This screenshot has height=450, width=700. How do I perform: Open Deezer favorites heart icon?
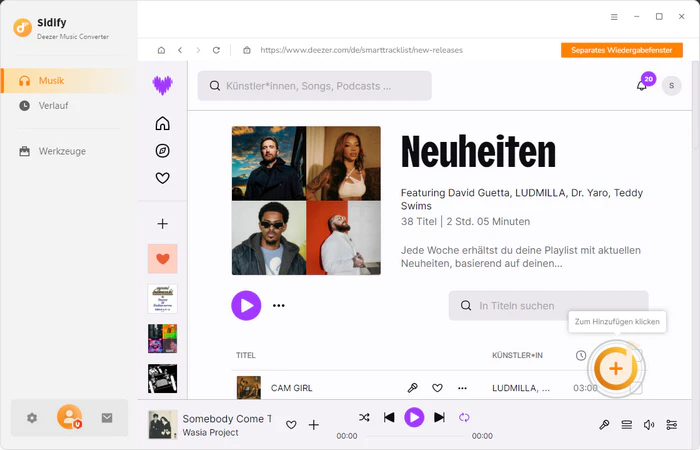tap(162, 178)
